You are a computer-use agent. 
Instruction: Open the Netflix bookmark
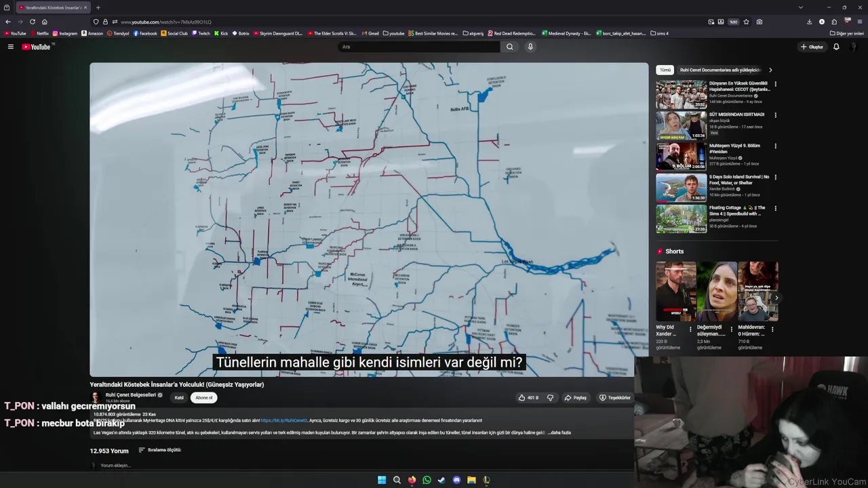pos(39,33)
